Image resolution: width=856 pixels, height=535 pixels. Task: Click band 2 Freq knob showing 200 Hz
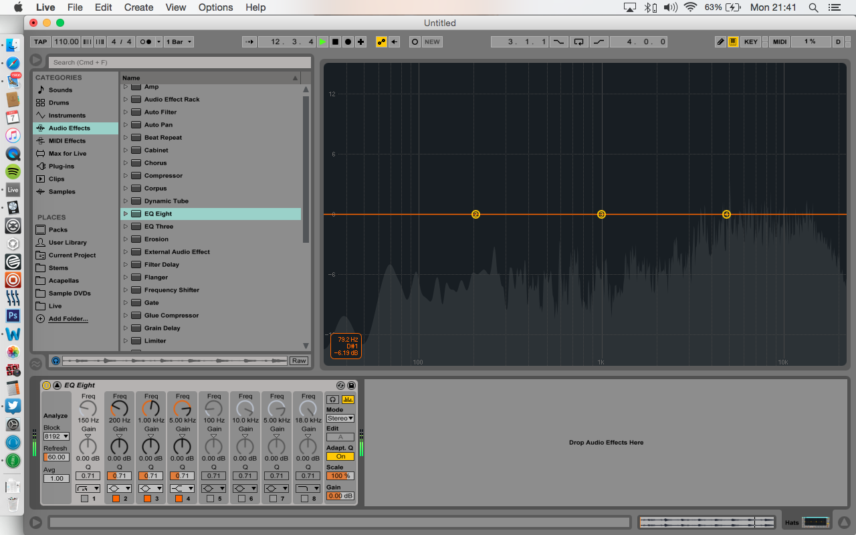120,408
